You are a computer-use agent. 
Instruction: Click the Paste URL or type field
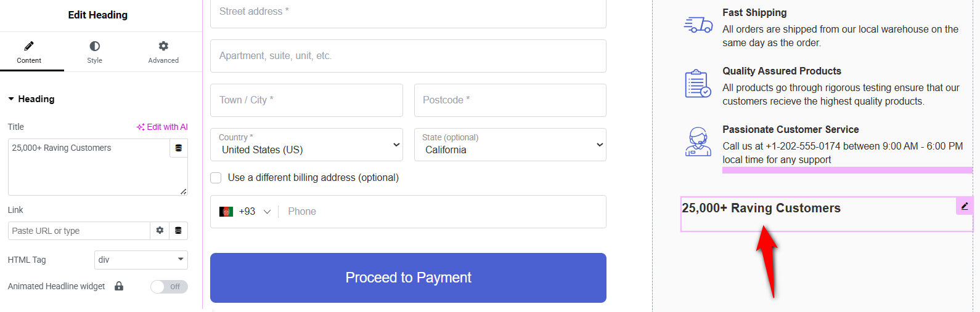coord(79,231)
